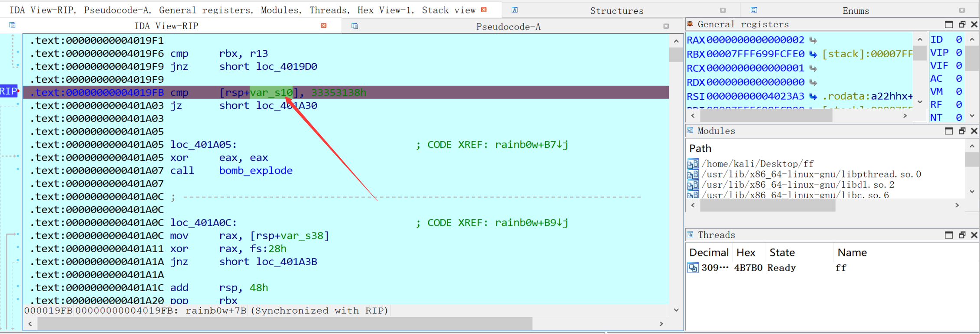The width and height of the screenshot is (980, 334).
Task: Click the IDA View-RIP sub-tab icon
Action: (x=12, y=26)
